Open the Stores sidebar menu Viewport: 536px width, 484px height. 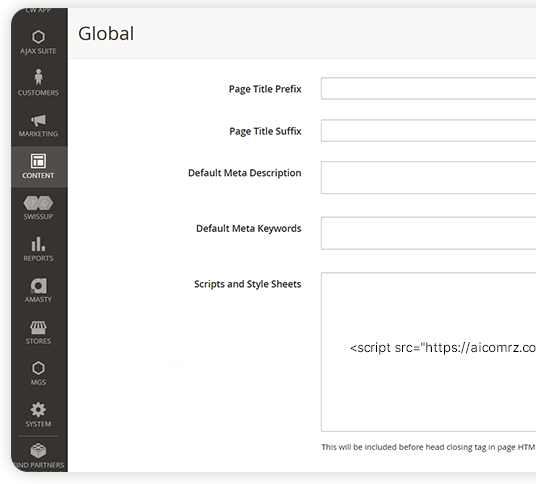39,332
